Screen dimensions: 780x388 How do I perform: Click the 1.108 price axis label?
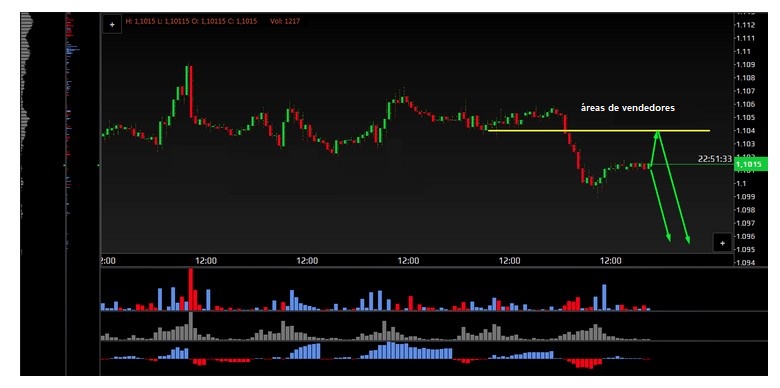[x=746, y=78]
